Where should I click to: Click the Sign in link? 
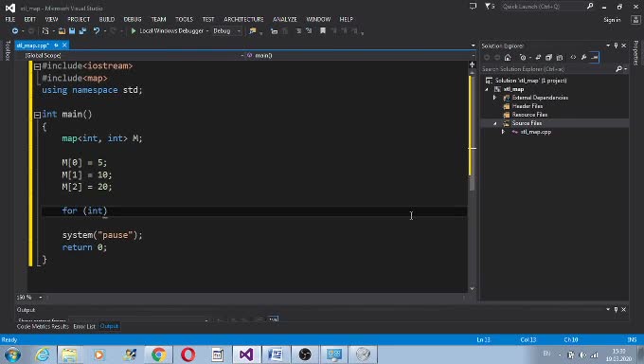click(x=612, y=19)
